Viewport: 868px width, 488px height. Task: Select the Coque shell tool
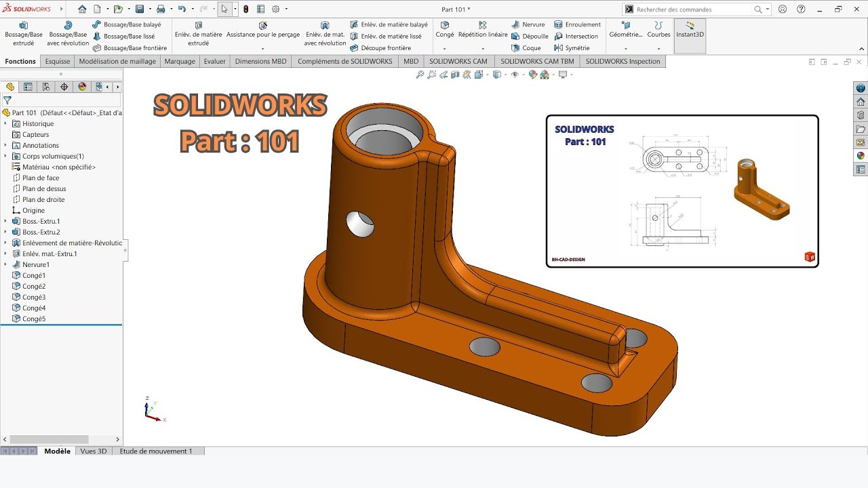[526, 48]
